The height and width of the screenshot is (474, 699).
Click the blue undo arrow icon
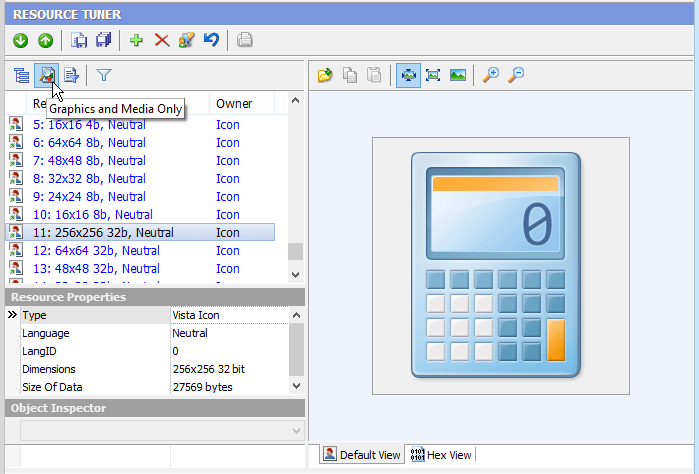click(x=211, y=40)
